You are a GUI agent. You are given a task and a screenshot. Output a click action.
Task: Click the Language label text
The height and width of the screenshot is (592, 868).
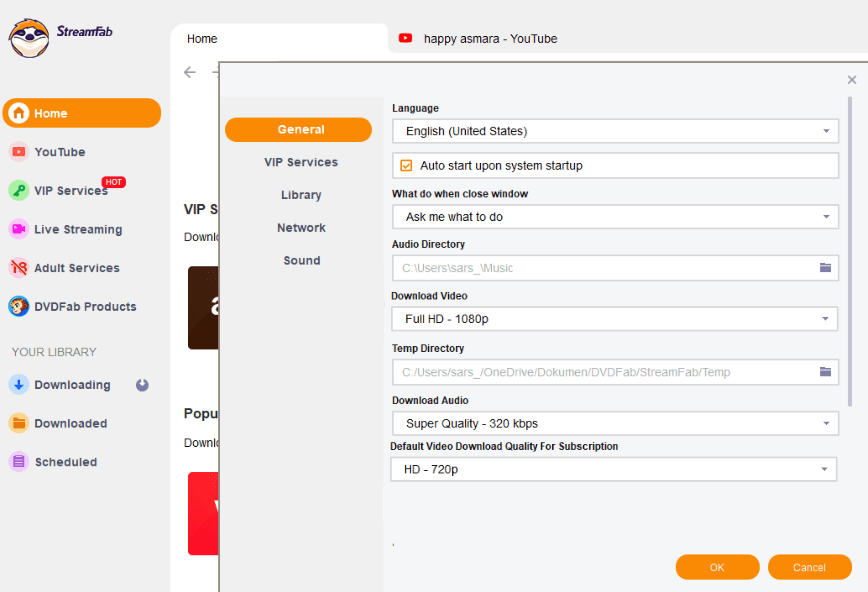[x=416, y=108]
